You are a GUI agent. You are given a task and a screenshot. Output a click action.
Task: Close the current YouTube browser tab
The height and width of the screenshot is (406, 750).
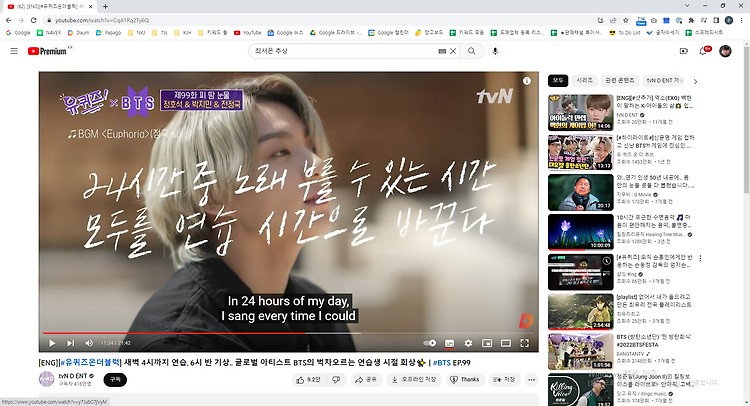(90, 7)
